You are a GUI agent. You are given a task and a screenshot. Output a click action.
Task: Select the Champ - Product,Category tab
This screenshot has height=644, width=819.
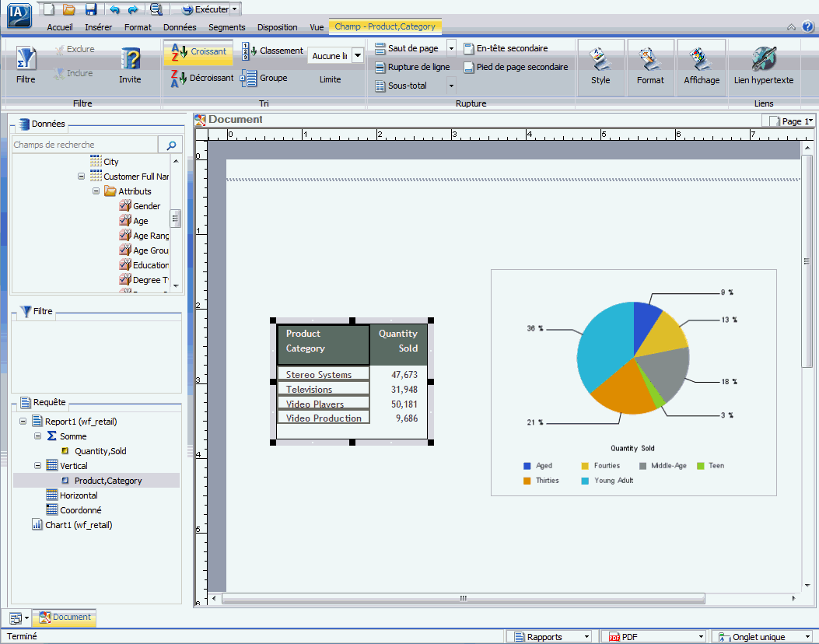385,26
